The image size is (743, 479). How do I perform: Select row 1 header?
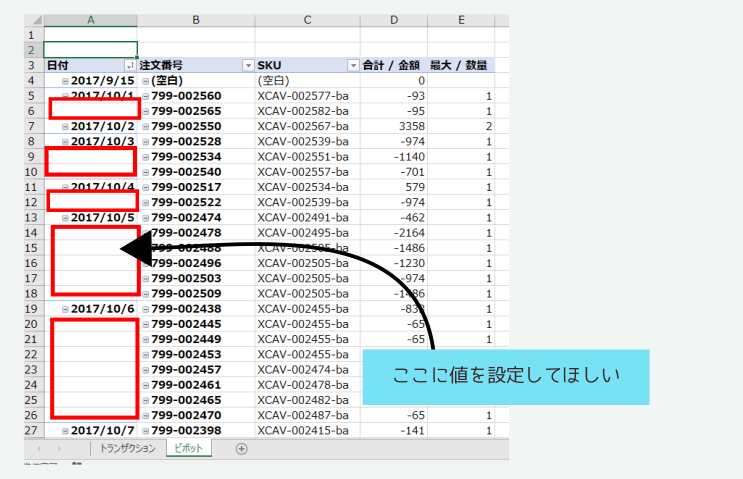click(x=33, y=35)
